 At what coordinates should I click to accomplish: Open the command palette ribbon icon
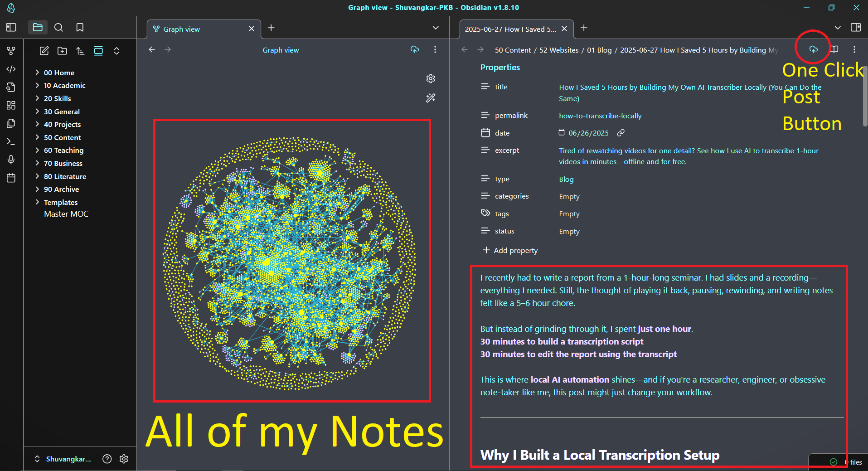pyautogui.click(x=11, y=141)
